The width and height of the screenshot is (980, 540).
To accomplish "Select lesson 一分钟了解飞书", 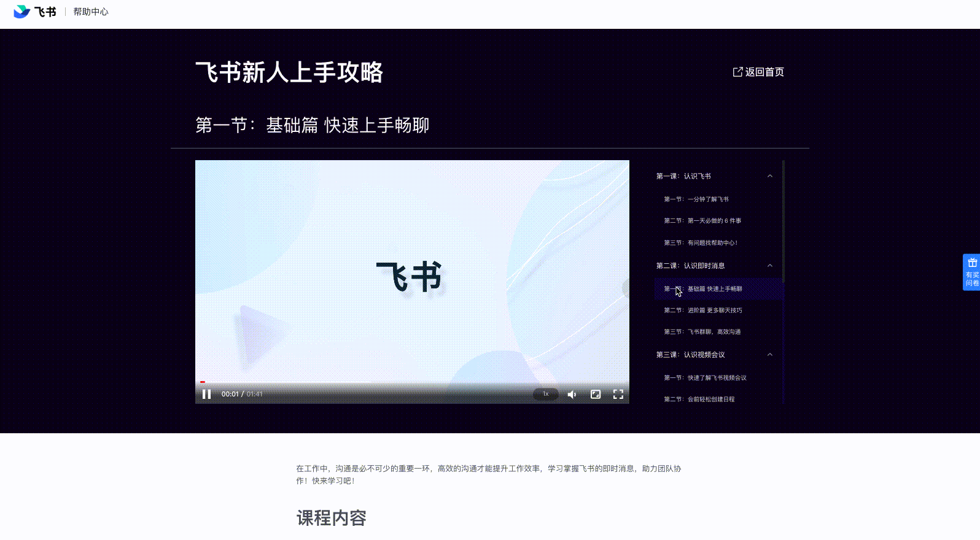I will pyautogui.click(x=696, y=199).
